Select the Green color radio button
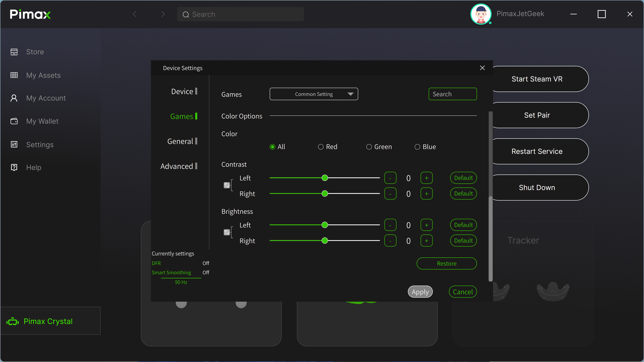Viewport: 644px width, 362px height. coord(369,147)
